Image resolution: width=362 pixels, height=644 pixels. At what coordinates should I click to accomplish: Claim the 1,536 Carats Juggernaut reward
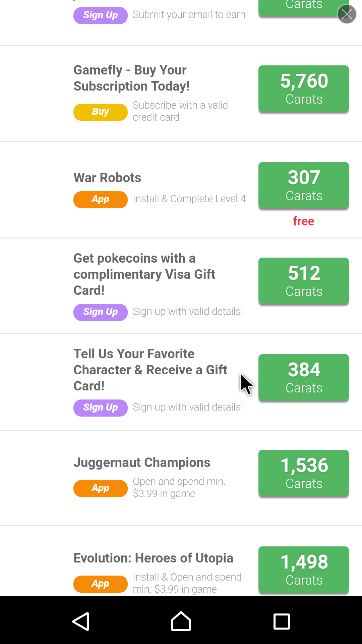coord(303,473)
